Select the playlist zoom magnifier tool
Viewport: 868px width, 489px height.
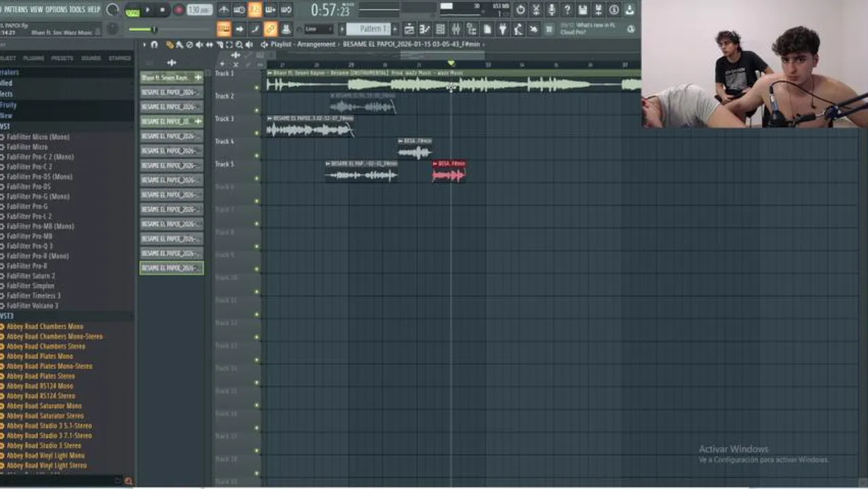pos(239,45)
